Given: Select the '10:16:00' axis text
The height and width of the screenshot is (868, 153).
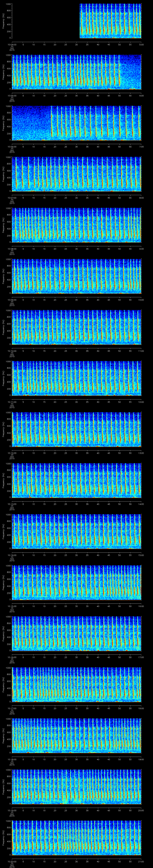Looking at the screenshot, I should (x=12, y=657).
